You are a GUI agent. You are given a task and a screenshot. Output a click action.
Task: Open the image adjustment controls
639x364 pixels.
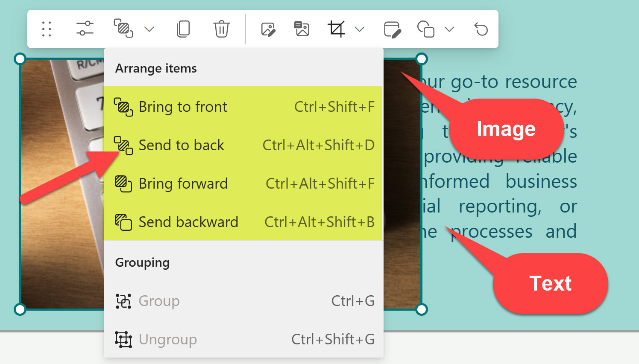(84, 29)
